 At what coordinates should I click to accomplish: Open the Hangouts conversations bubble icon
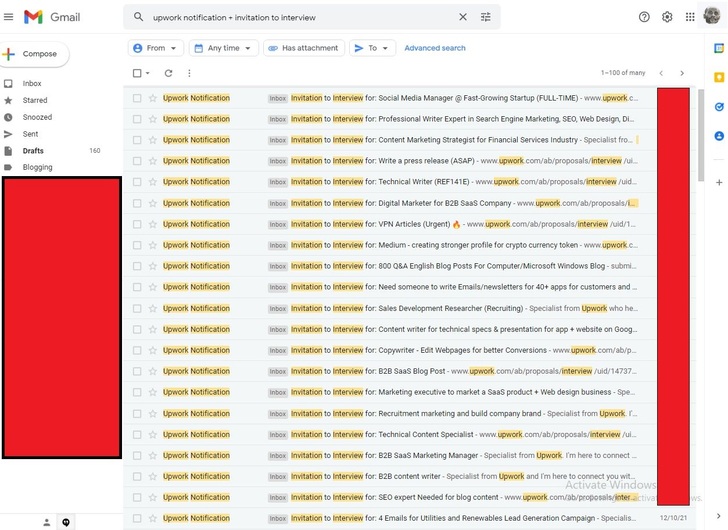click(66, 523)
